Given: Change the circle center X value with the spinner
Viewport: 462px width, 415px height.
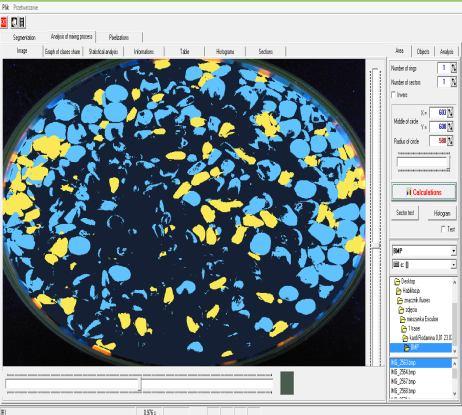Looking at the screenshot, I should [x=450, y=112].
